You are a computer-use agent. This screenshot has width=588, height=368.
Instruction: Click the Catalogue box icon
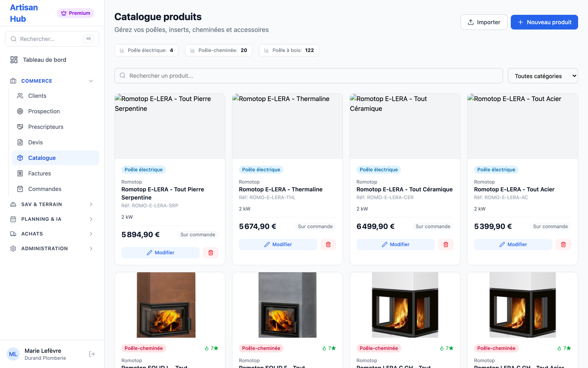20,158
